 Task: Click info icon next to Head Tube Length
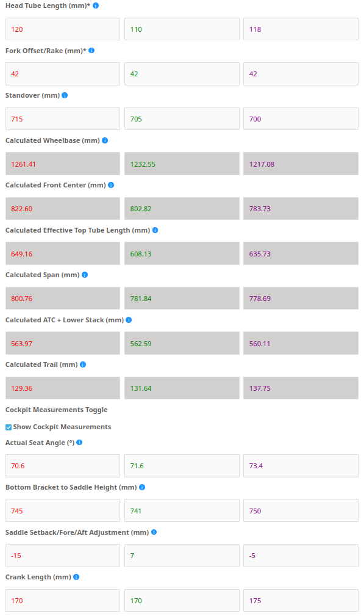[x=96, y=6]
